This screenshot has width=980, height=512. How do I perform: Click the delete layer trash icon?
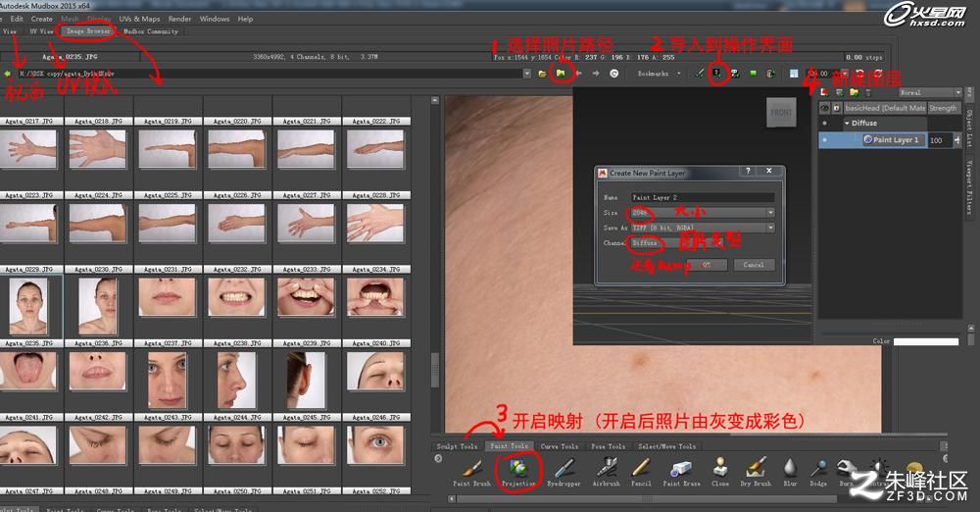pyautogui.click(x=867, y=92)
